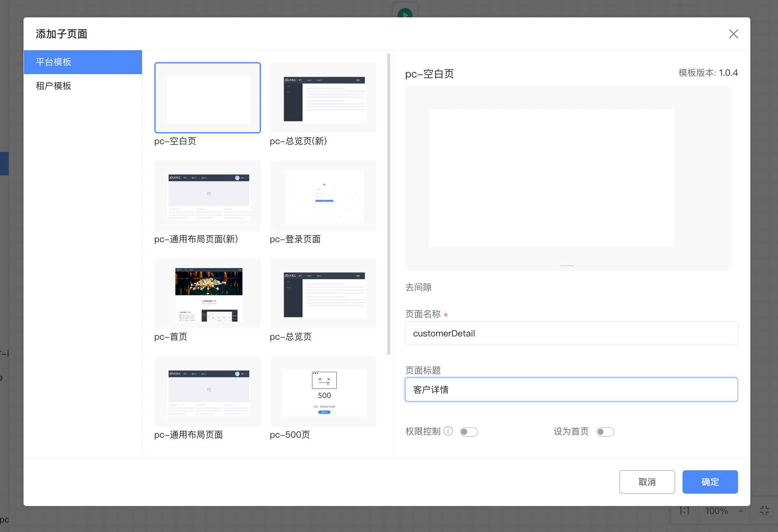778x532 pixels.
Task: Click the template list scrollbar
Action: point(389,204)
